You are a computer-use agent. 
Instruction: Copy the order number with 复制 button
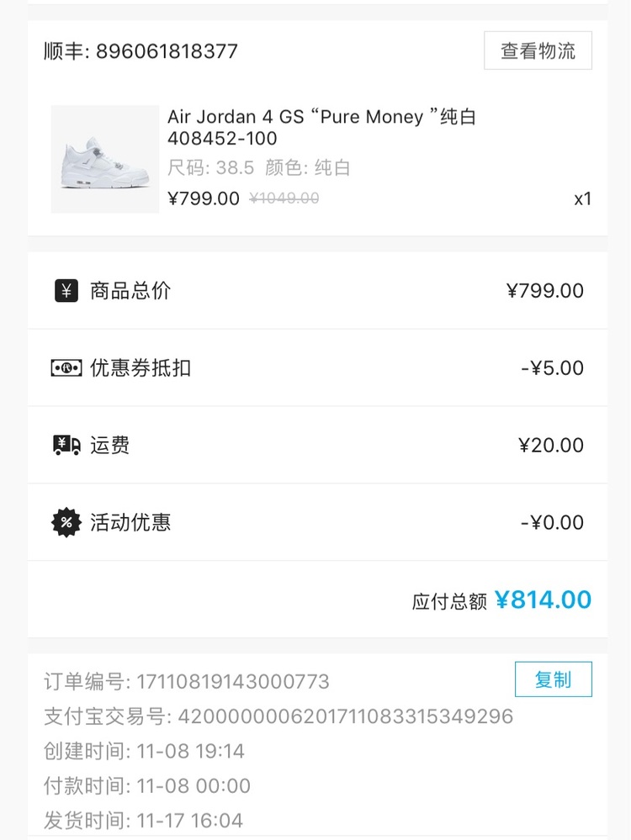click(554, 679)
